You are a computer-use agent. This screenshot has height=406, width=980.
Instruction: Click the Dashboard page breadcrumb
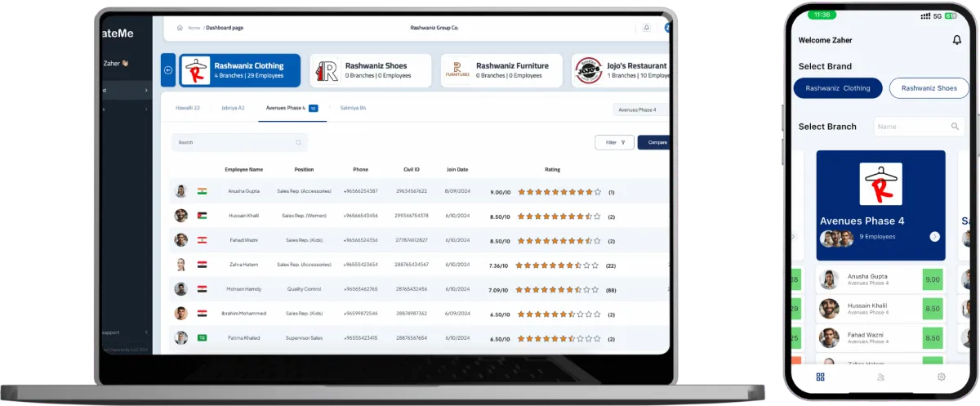(225, 28)
